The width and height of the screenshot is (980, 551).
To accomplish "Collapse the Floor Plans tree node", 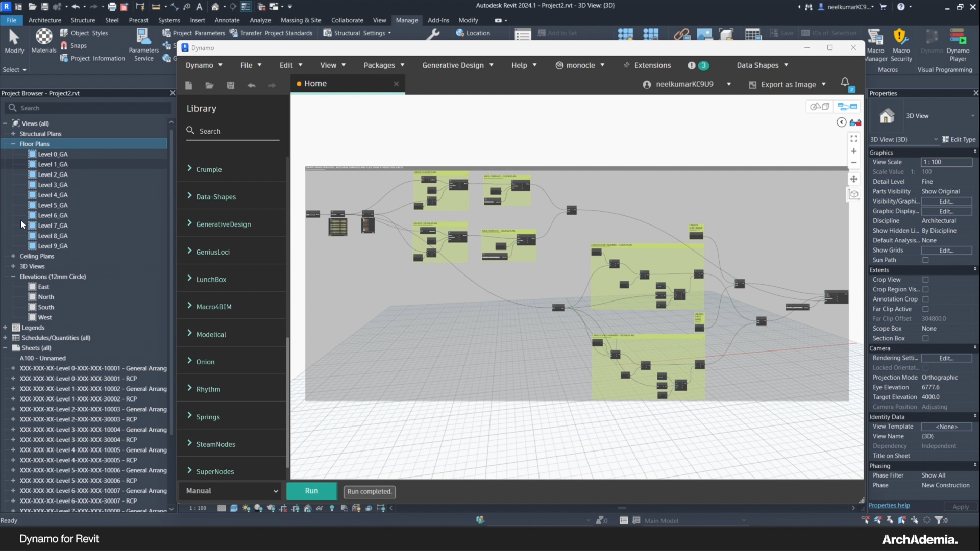I will click(x=13, y=144).
